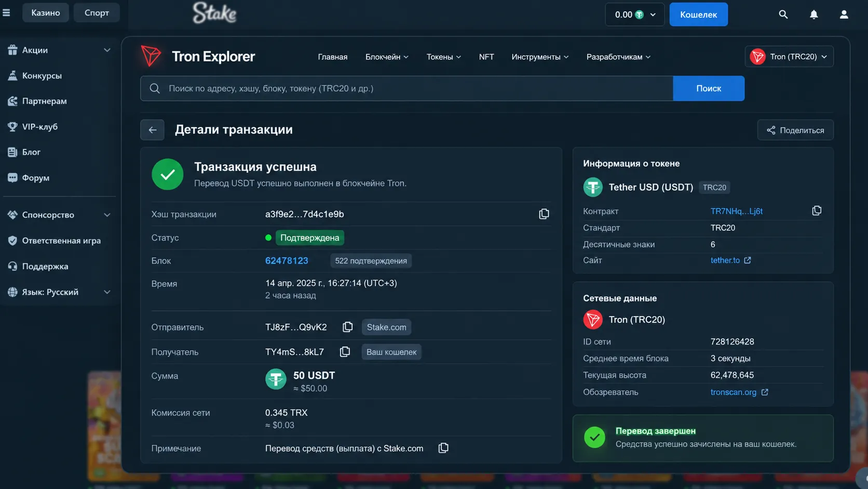Click the Подтверждена status badge
The image size is (868, 489).
pos(310,237)
